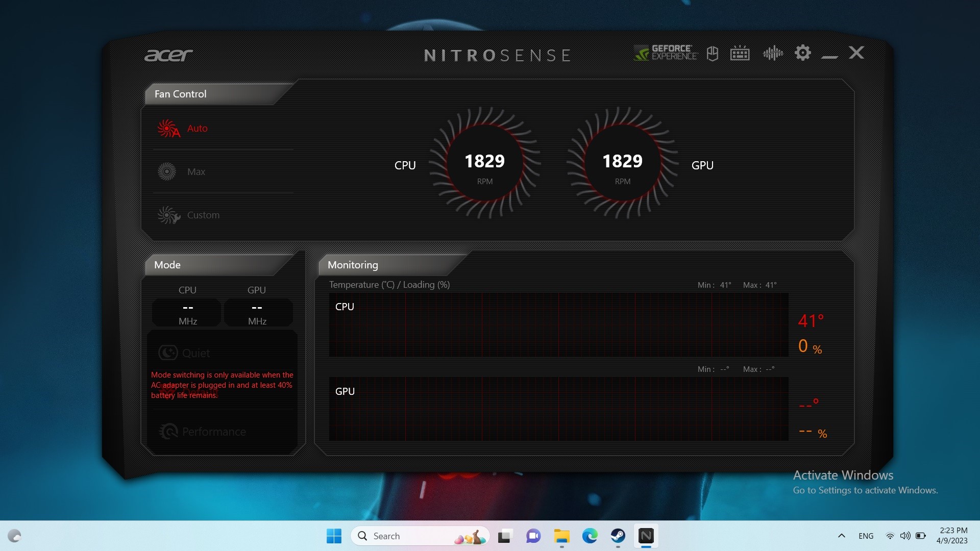Open keyboard settings icon in NitroSense header
Image resolution: width=980 pixels, height=551 pixels.
pyautogui.click(x=740, y=53)
